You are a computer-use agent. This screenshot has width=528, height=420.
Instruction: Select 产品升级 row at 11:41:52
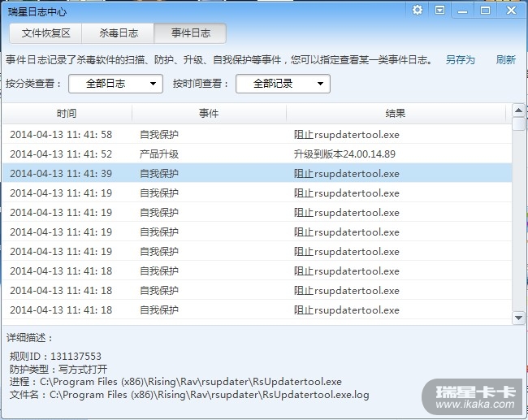coord(258,154)
